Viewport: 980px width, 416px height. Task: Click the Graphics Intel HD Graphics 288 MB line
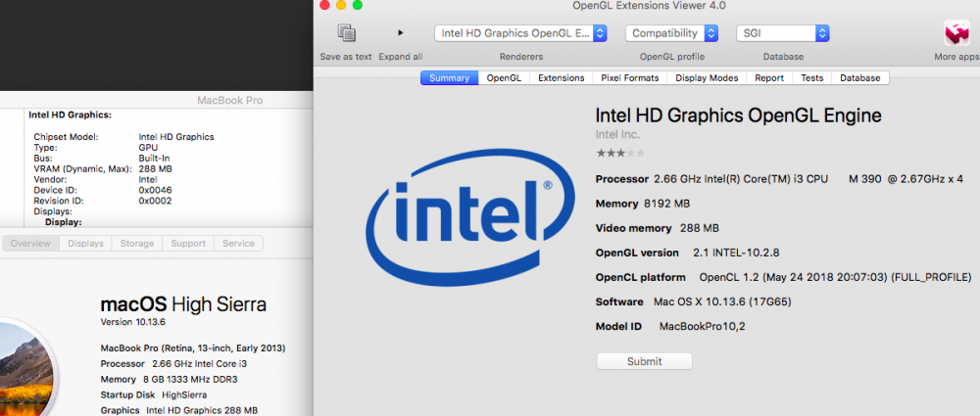point(178,410)
